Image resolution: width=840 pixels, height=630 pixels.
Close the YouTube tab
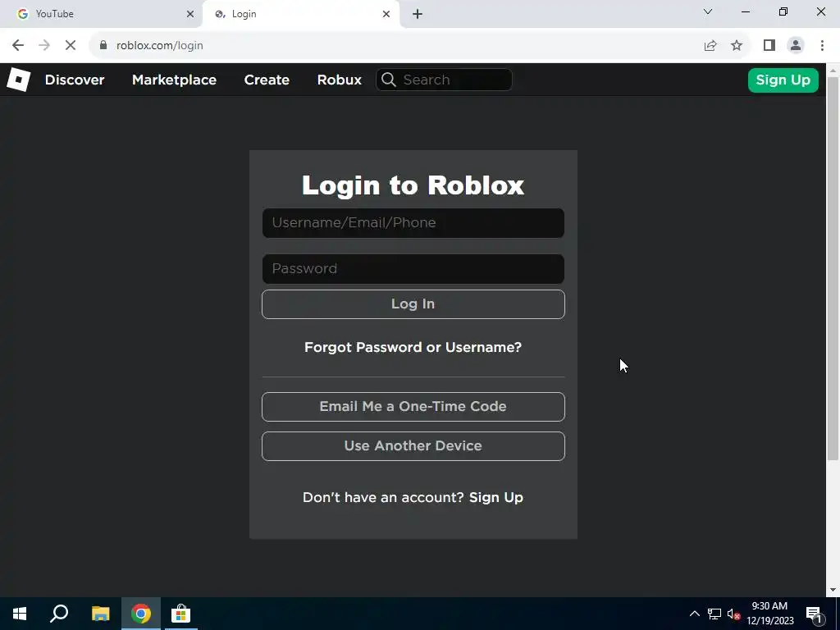click(x=190, y=14)
